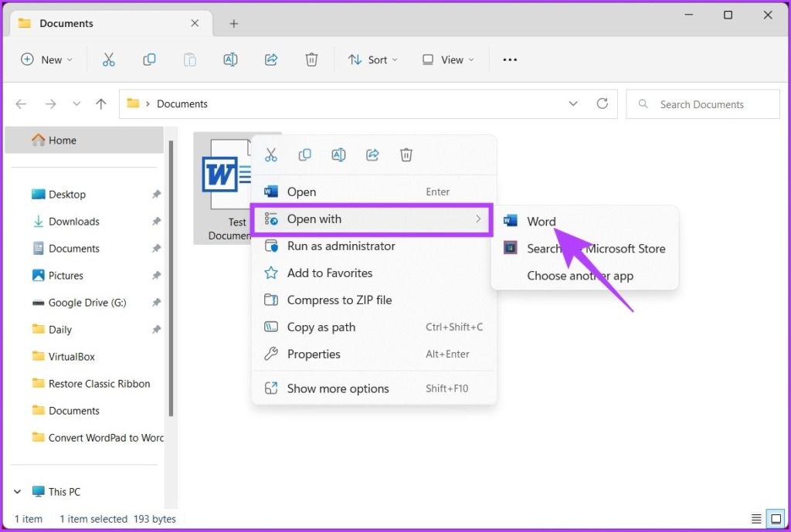The width and height of the screenshot is (791, 532).
Task: Click the Rename icon in the toolbar
Action: pyautogui.click(x=230, y=59)
